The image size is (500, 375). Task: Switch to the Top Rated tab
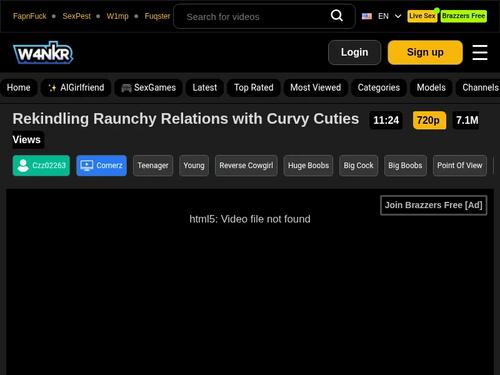[x=254, y=88]
